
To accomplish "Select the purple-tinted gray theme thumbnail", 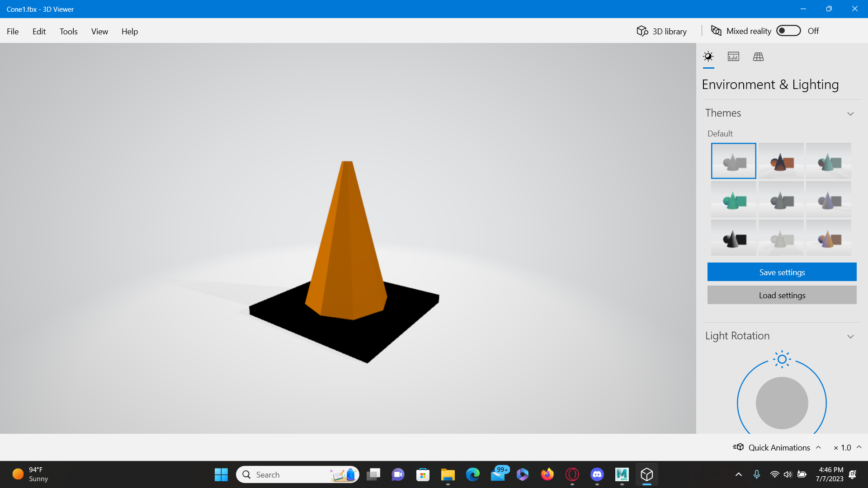I will (828, 199).
